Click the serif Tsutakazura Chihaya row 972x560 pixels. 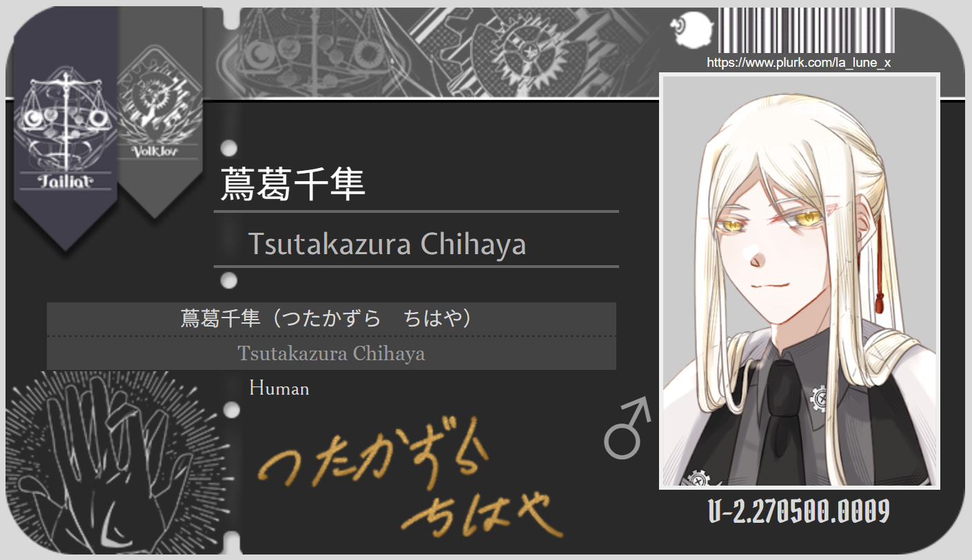(332, 353)
